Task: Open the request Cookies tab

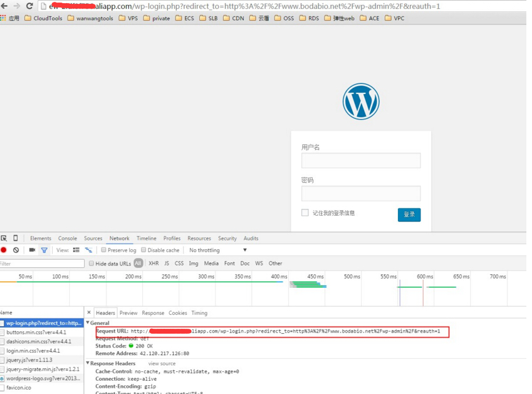Action: (x=178, y=313)
